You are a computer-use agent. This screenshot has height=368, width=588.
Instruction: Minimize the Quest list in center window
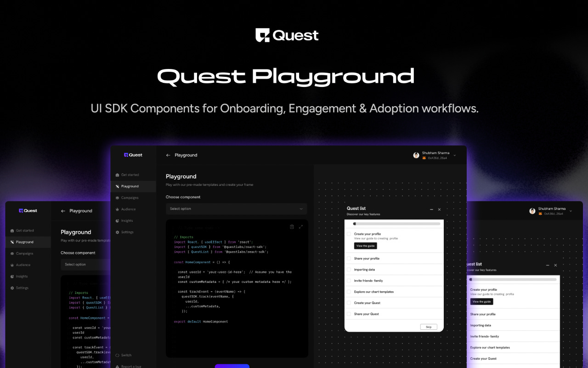(431, 209)
